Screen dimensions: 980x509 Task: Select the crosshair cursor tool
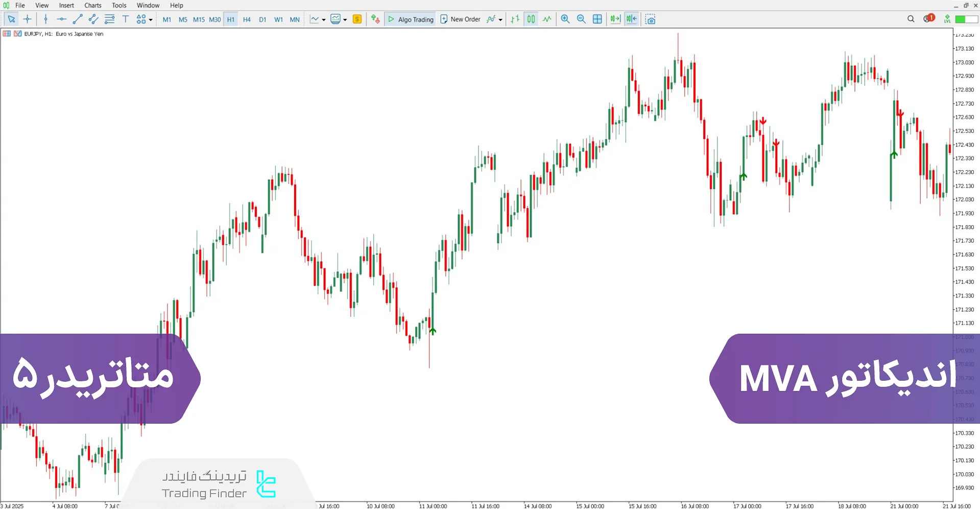coord(28,19)
